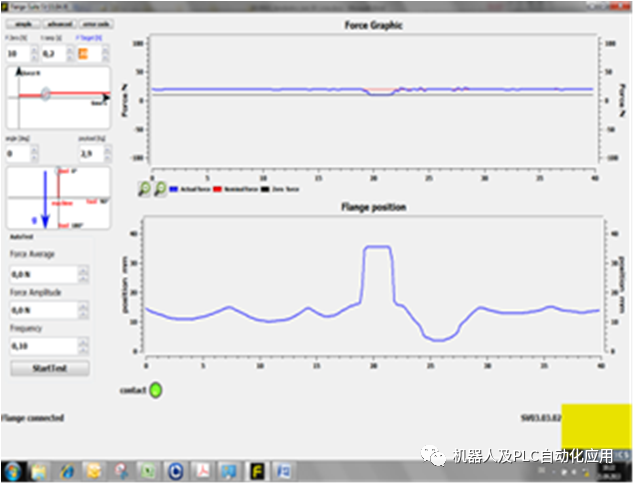Click the taskbar clock
Image resolution: width=635 pixels, height=485 pixels.
[x=609, y=472]
